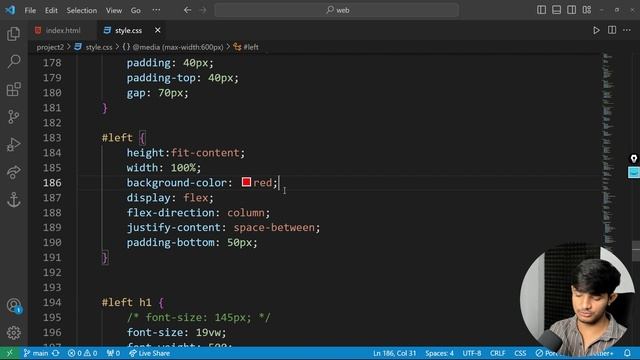The image size is (640, 360).
Task: Open notifications bell in status bar
Action: tap(627, 353)
